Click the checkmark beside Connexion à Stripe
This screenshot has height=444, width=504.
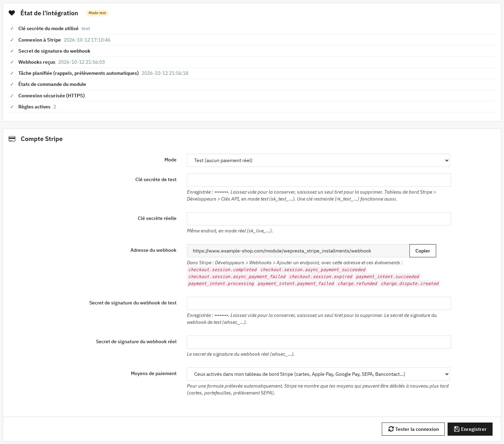[12, 40]
